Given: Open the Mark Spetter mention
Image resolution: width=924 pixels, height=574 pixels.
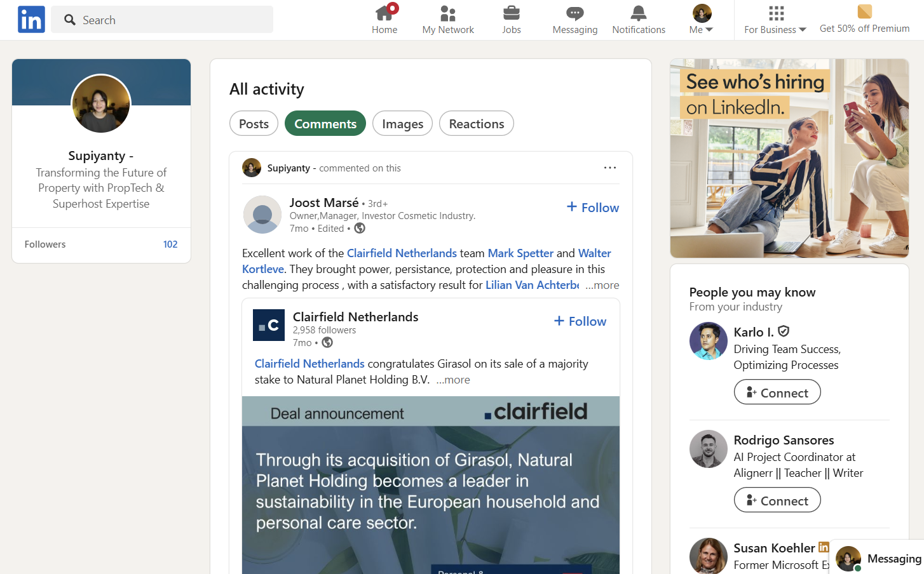Looking at the screenshot, I should point(520,253).
